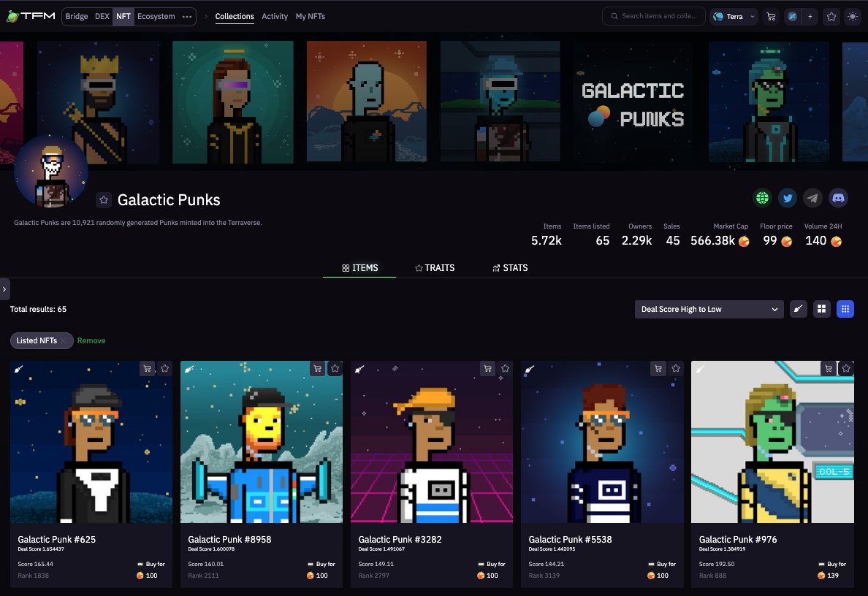
Task: Click the sweep icon on Galactic Punk #8958
Action: pyautogui.click(x=189, y=369)
